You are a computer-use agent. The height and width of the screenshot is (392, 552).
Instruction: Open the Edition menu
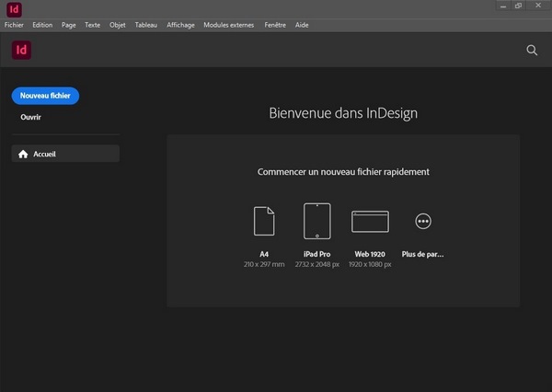[x=42, y=25]
